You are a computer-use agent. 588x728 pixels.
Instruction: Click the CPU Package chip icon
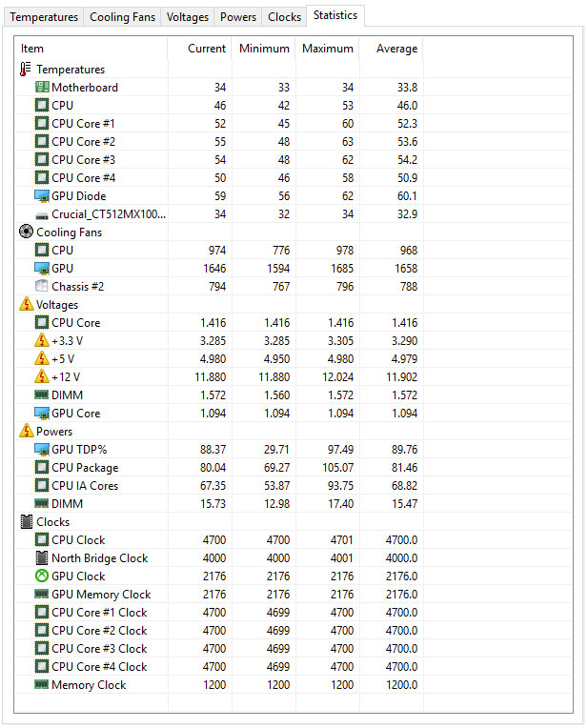tap(42, 468)
